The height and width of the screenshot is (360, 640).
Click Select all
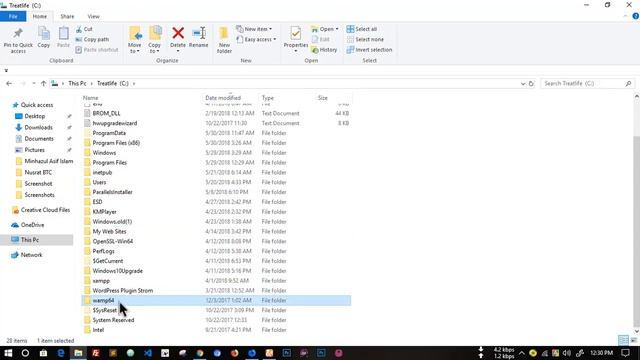(x=362, y=29)
